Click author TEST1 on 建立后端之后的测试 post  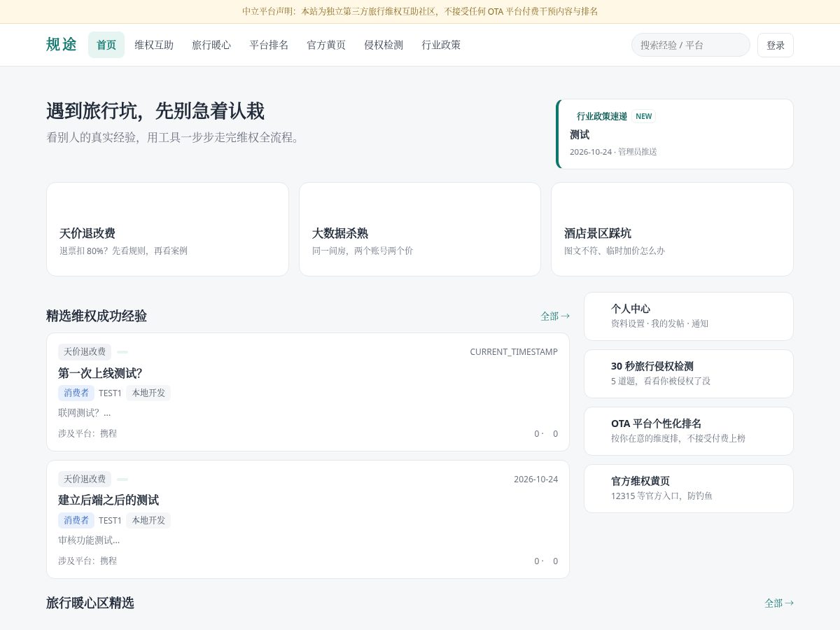click(x=110, y=521)
